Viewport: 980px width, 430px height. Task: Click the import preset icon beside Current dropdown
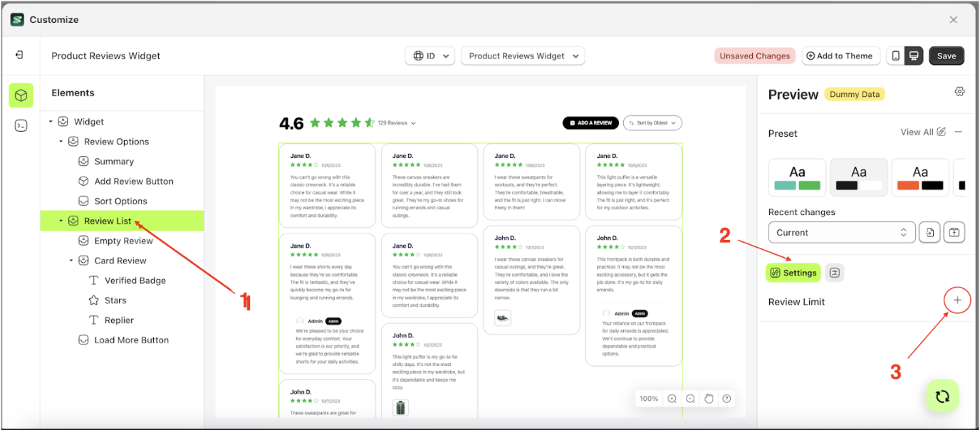click(929, 232)
